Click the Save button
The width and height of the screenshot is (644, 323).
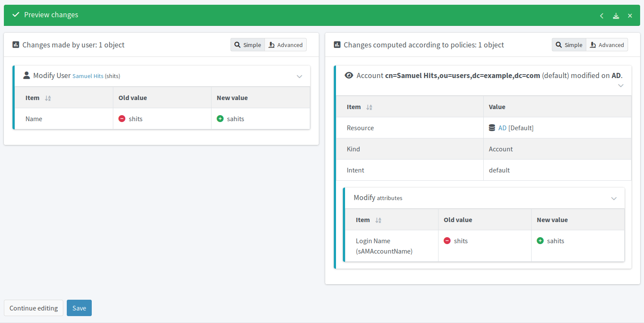point(79,308)
